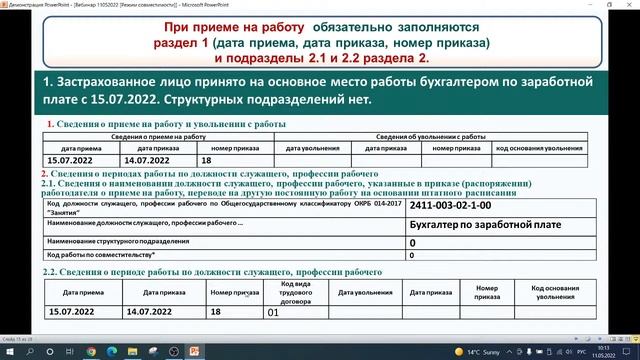The width and height of the screenshot is (640, 360).
Task: Switch to Reading view icon
Action: (x=628, y=339)
